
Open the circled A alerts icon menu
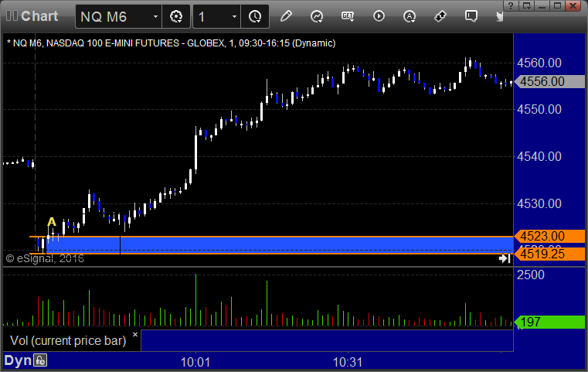click(410, 16)
